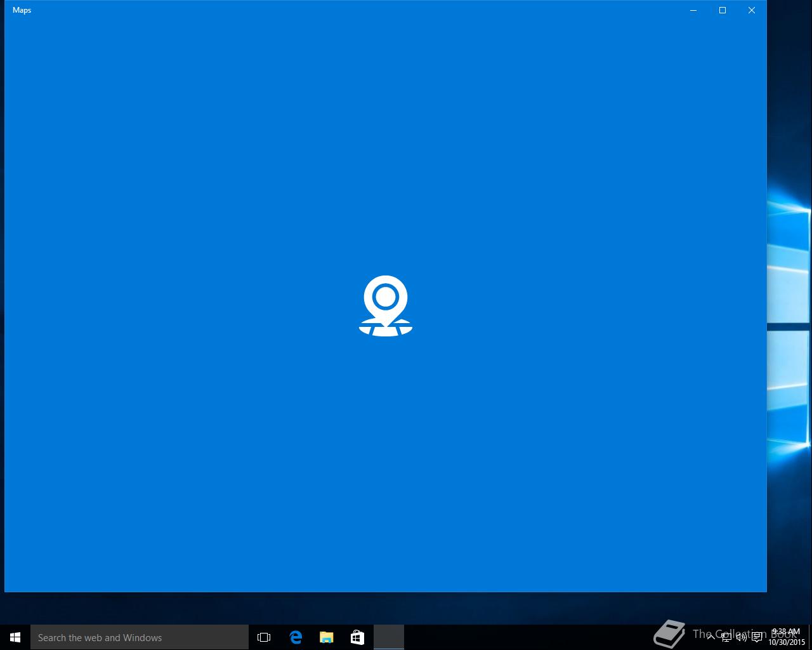Minimize the Maps window

pos(693,10)
